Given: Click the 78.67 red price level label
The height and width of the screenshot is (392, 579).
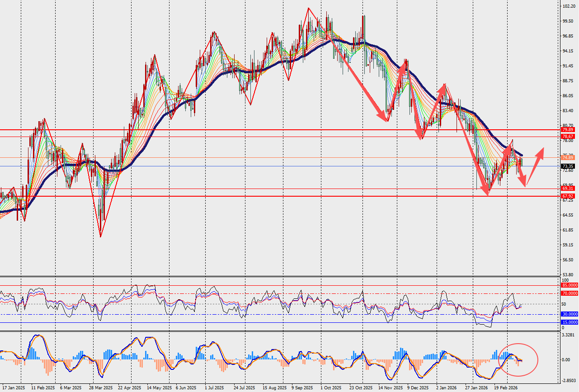Looking at the screenshot, I should [x=568, y=137].
